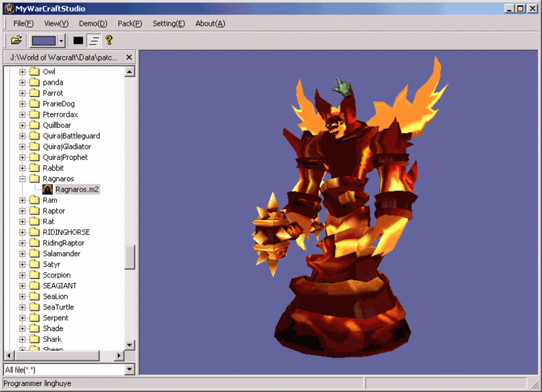Click tree vertical scrollbar up arrow
542x392 pixels.
(129, 72)
